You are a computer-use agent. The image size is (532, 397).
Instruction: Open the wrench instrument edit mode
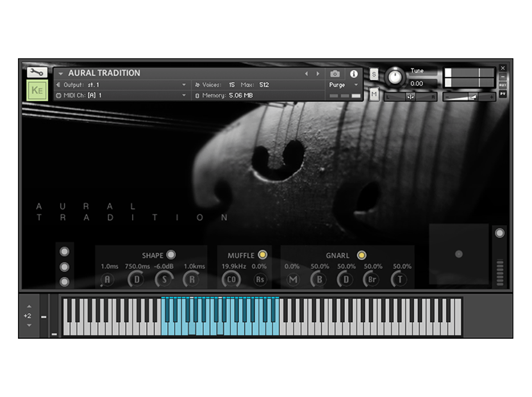(x=37, y=72)
